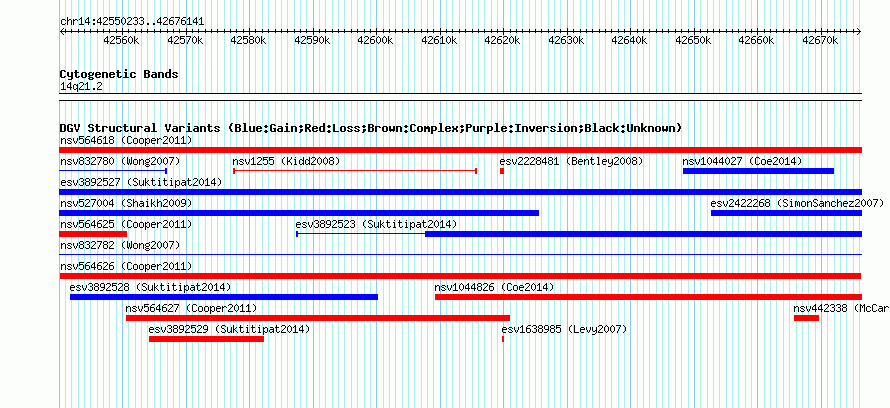Select the nsv1044826 (Coe2014) red loss bar
Screen dimensions: 890x408
click(x=648, y=297)
